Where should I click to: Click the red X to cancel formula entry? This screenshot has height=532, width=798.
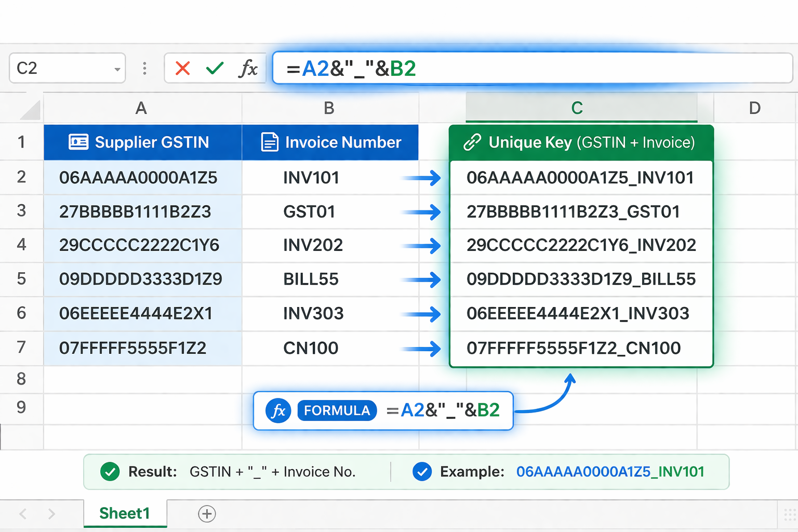[x=182, y=68]
